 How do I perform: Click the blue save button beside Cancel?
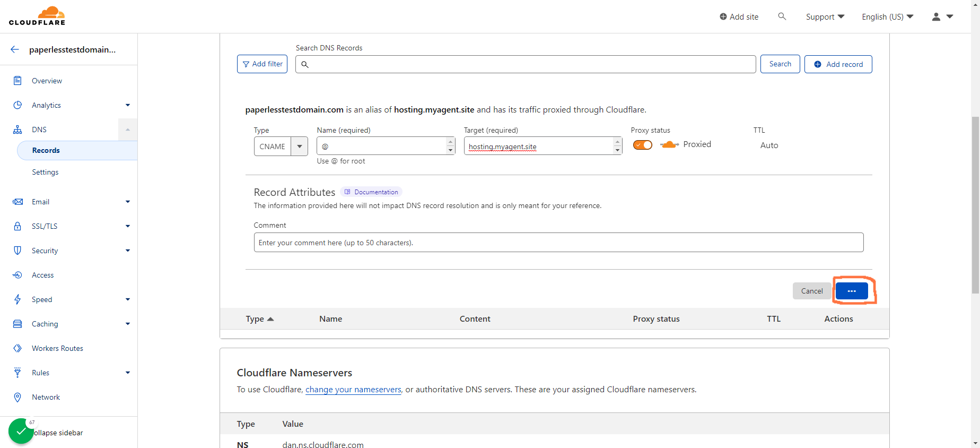pos(852,291)
